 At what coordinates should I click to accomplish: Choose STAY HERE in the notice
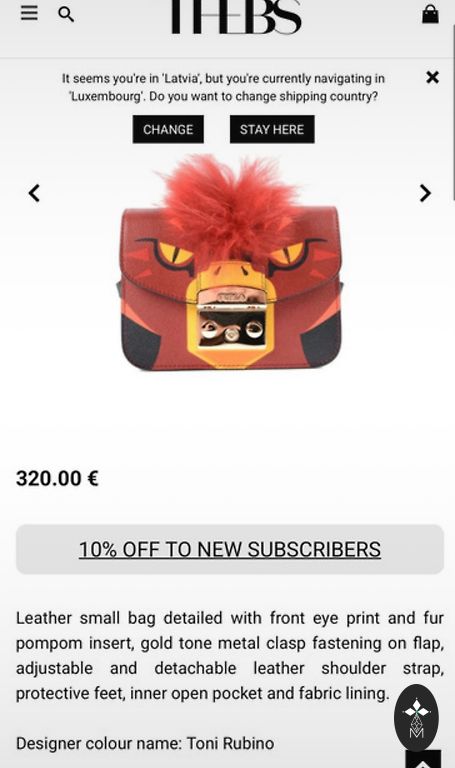point(272,129)
